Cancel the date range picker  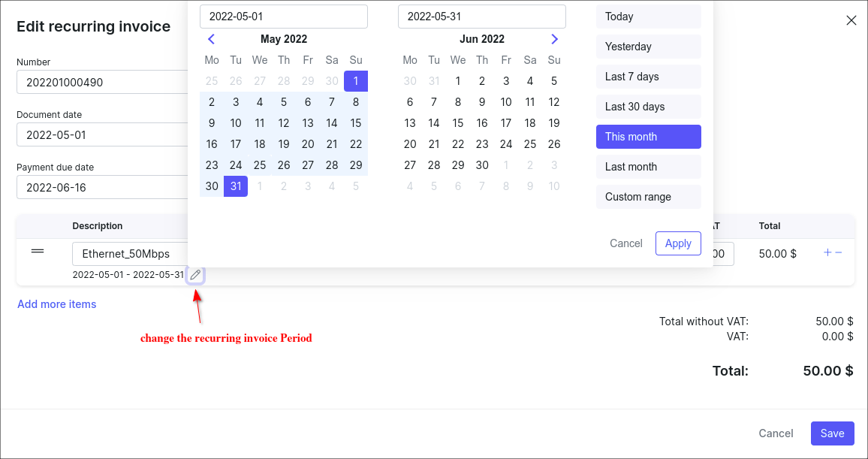point(625,243)
